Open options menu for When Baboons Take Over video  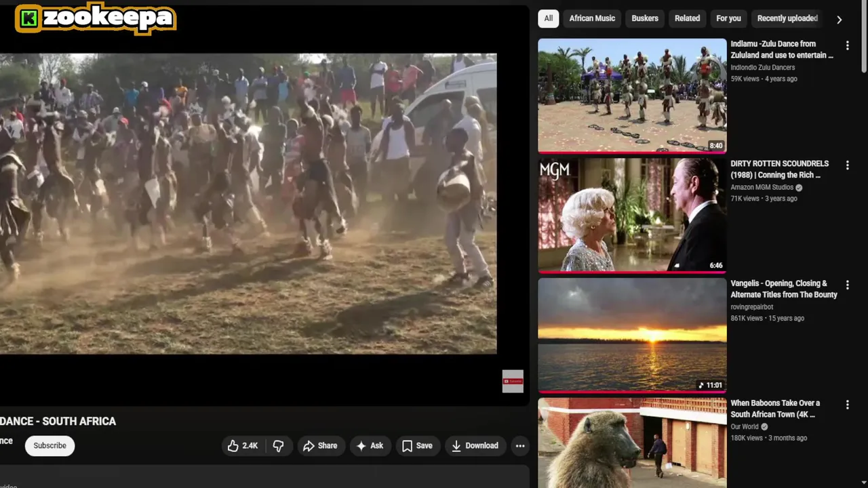pos(847,405)
